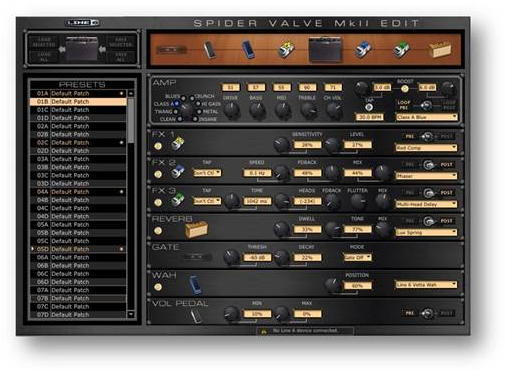Select the blue phaser stompbox in signal chain
Viewport: 512px width, 381px height.
coord(362,50)
